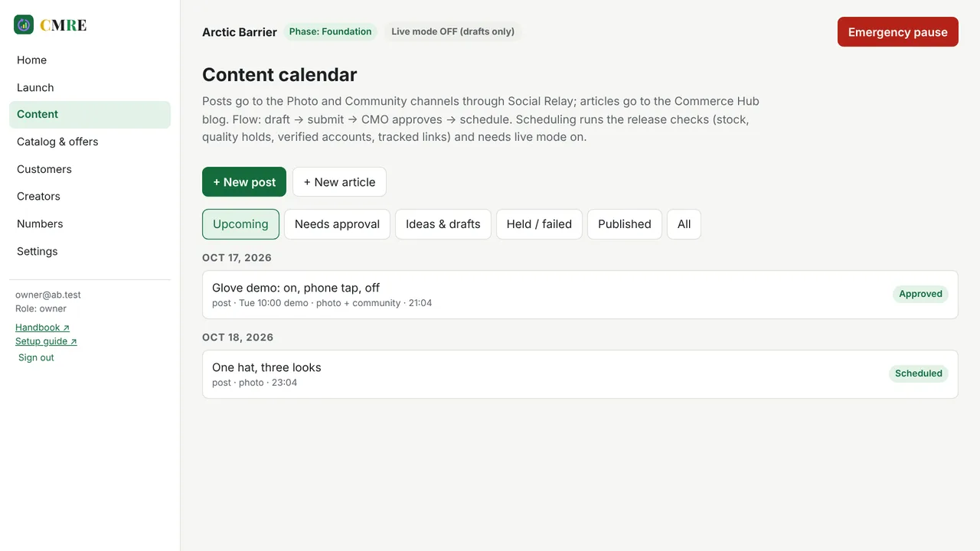
Task: Open Catalog & offers
Action: [90, 142]
